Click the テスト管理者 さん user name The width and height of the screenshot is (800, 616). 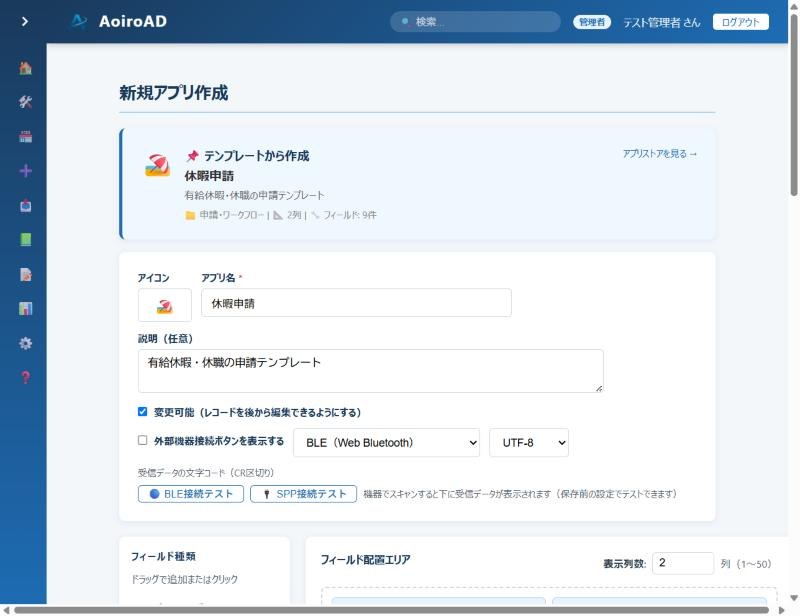pos(662,22)
